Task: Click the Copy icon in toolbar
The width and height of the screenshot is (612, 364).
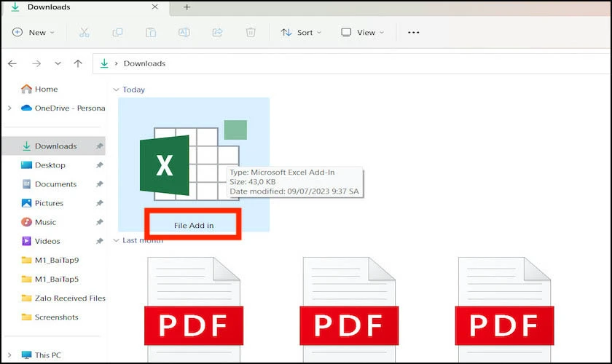Action: (x=117, y=32)
